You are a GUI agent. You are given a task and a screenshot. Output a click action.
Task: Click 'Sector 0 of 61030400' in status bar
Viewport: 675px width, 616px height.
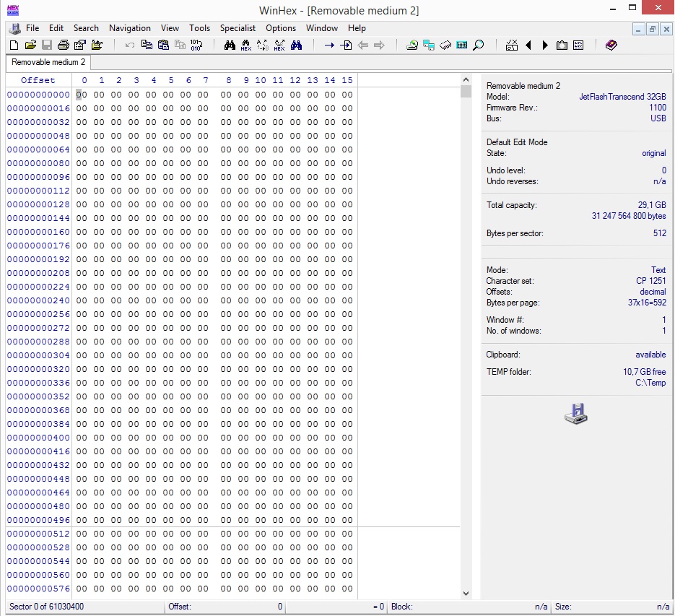[x=46, y=607]
